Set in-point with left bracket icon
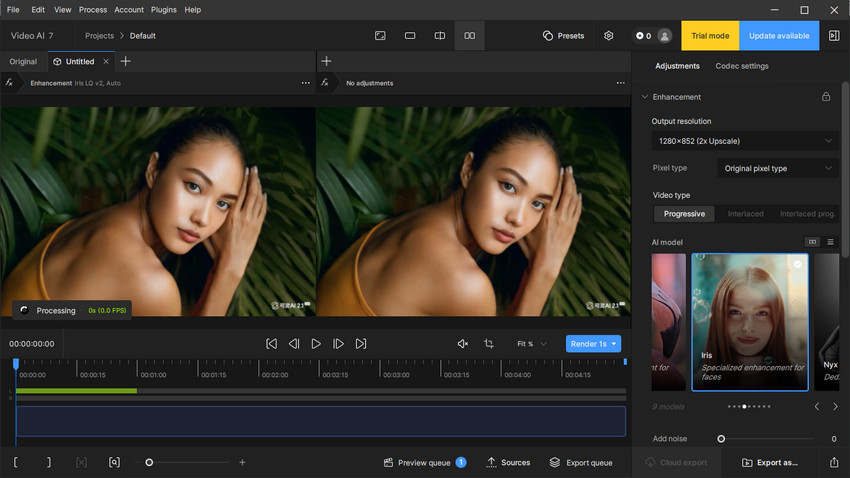The height and width of the screenshot is (478, 850). [15, 462]
